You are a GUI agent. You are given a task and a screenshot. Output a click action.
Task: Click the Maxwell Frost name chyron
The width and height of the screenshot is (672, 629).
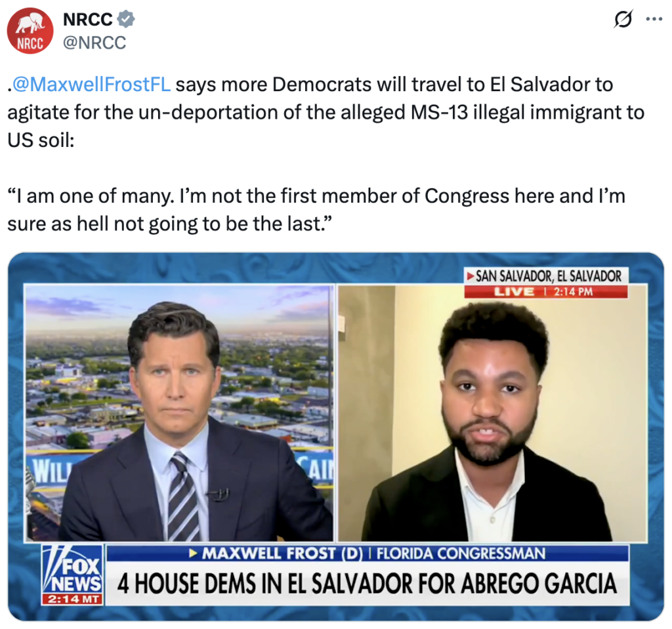tap(367, 553)
